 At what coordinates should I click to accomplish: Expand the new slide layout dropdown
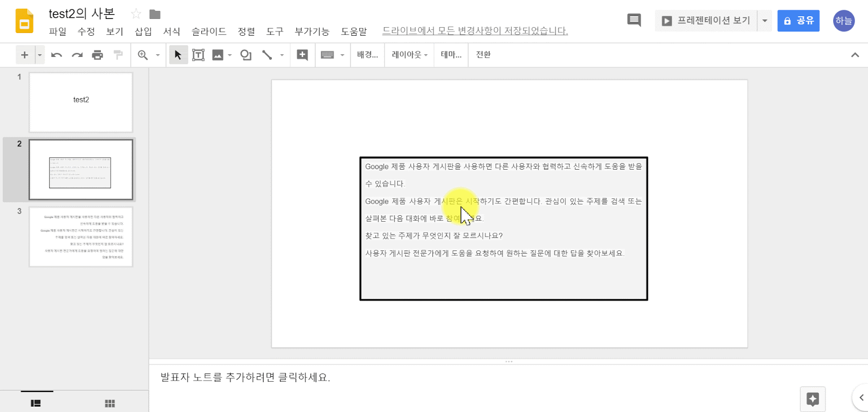click(40, 55)
